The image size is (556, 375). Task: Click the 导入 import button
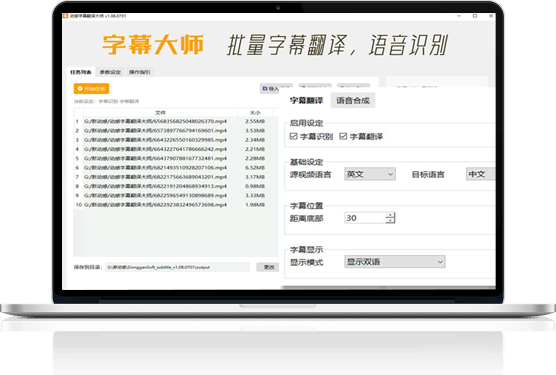click(x=276, y=88)
